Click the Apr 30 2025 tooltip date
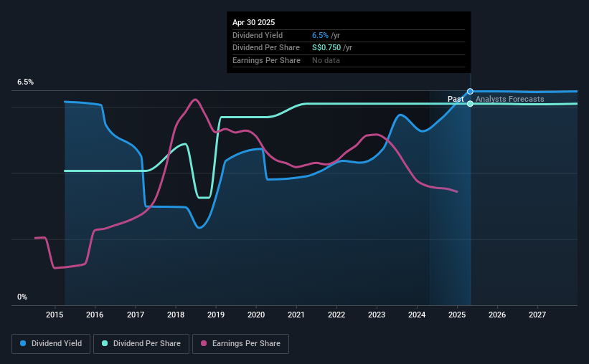The image size is (589, 364). [253, 22]
